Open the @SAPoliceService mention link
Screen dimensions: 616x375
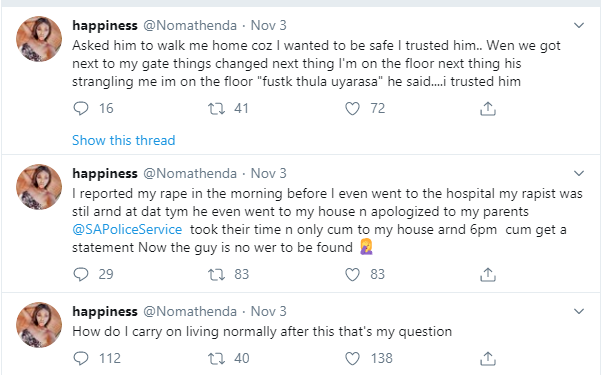(x=127, y=229)
